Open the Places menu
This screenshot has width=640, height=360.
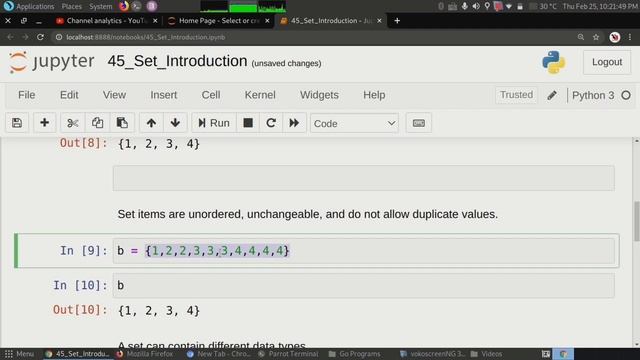[x=71, y=6]
